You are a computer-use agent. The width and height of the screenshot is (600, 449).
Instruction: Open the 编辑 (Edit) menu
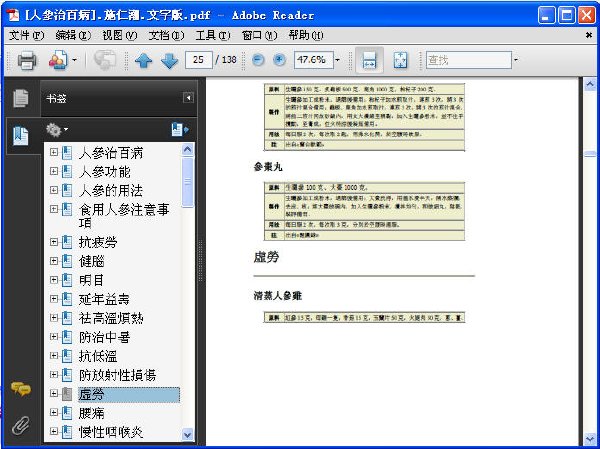(73, 36)
